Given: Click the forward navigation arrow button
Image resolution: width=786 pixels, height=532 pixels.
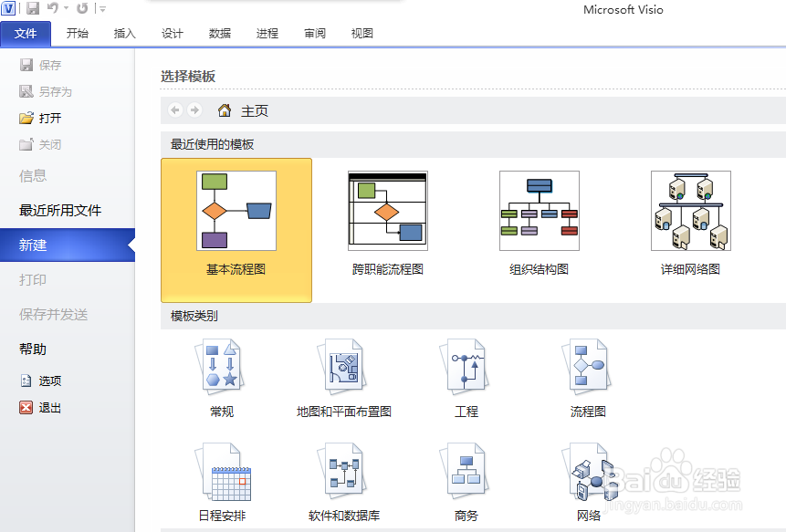Looking at the screenshot, I should click(194, 110).
